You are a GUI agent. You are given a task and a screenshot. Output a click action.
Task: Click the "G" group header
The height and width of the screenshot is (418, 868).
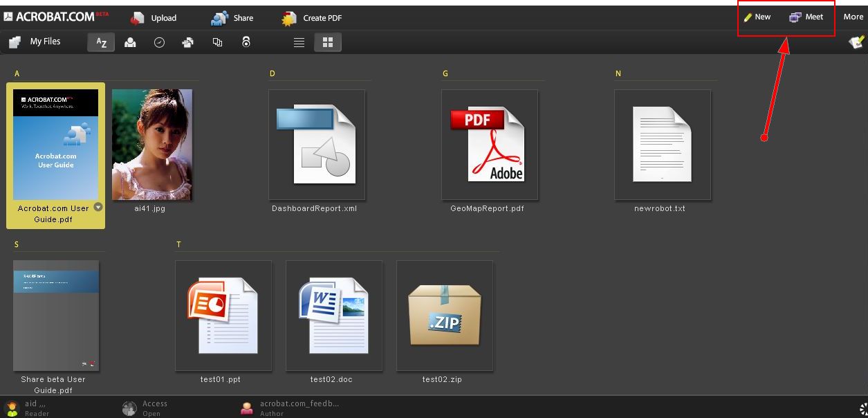tap(445, 73)
